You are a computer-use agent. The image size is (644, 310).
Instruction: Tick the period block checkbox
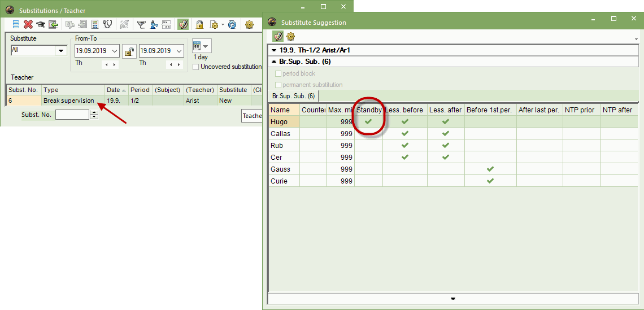pyautogui.click(x=278, y=73)
